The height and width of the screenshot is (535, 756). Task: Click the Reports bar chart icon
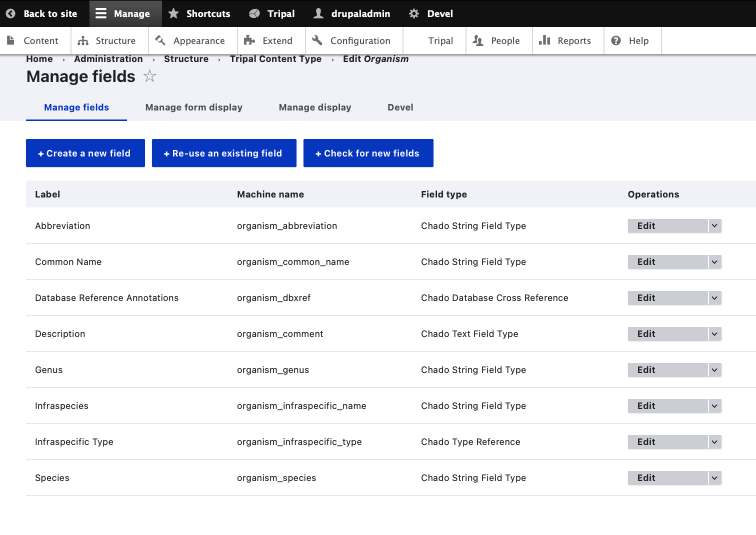pyautogui.click(x=544, y=40)
